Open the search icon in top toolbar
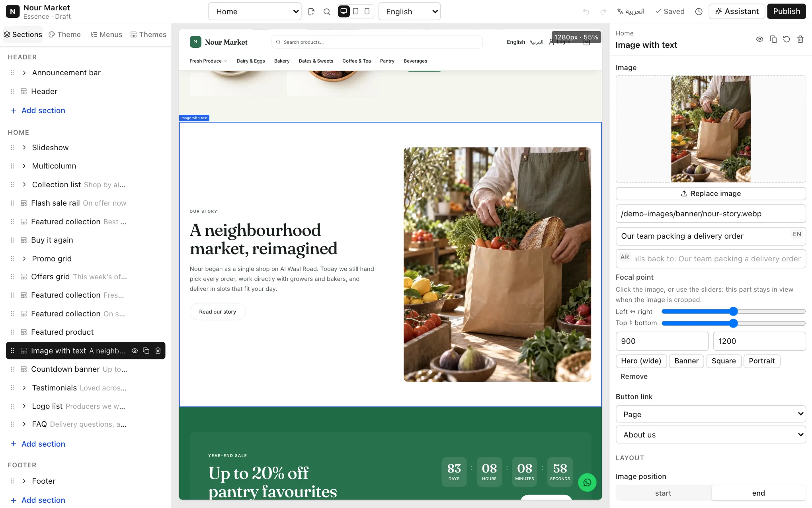The image size is (812, 508). point(327,12)
